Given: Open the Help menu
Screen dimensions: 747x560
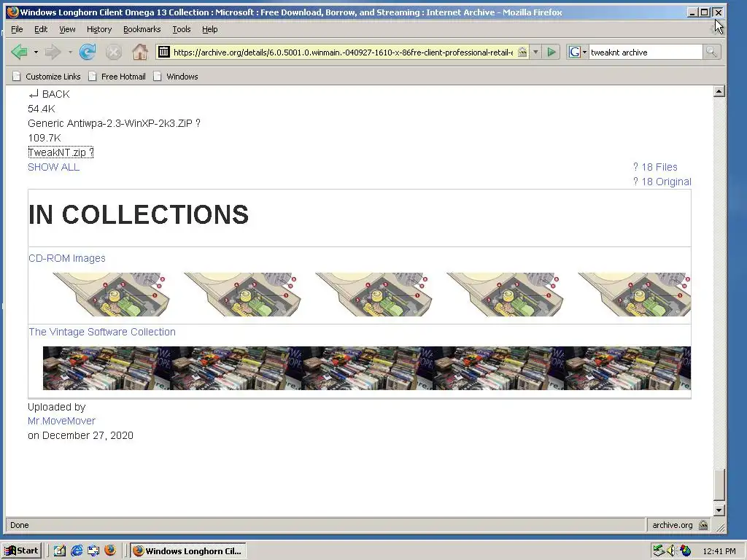Looking at the screenshot, I should pyautogui.click(x=209, y=29).
